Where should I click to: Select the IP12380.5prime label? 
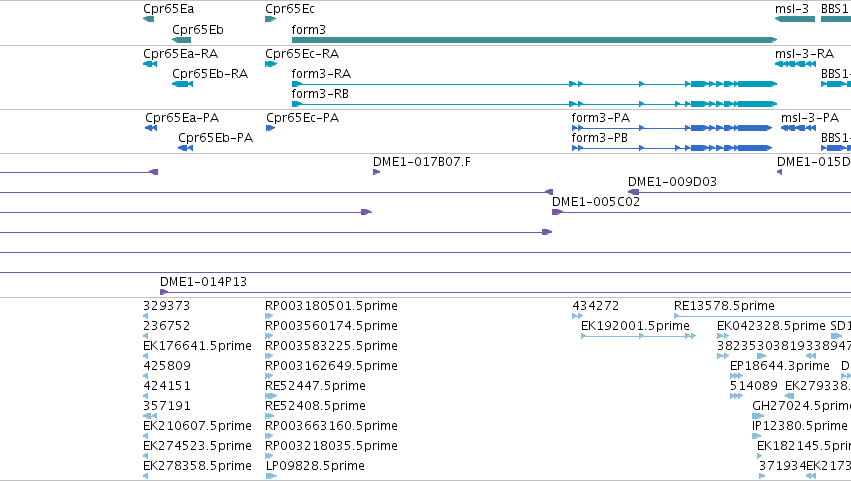click(800, 426)
